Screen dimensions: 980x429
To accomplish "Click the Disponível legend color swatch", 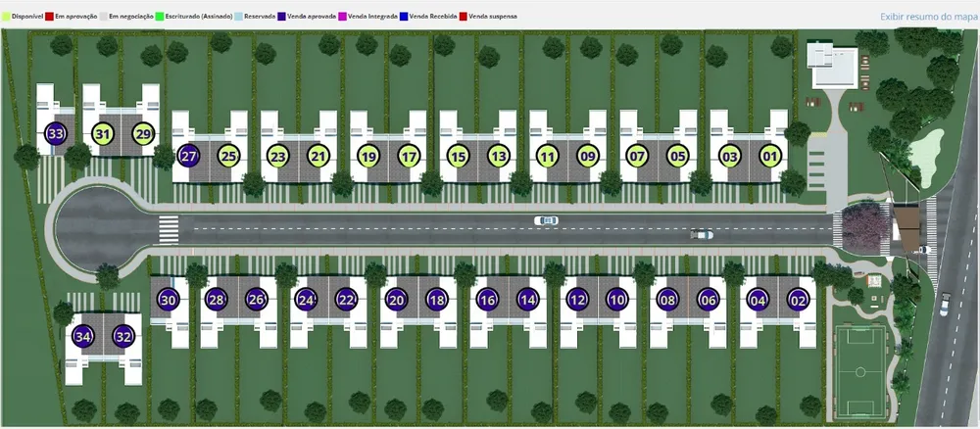I will click(x=7, y=17).
